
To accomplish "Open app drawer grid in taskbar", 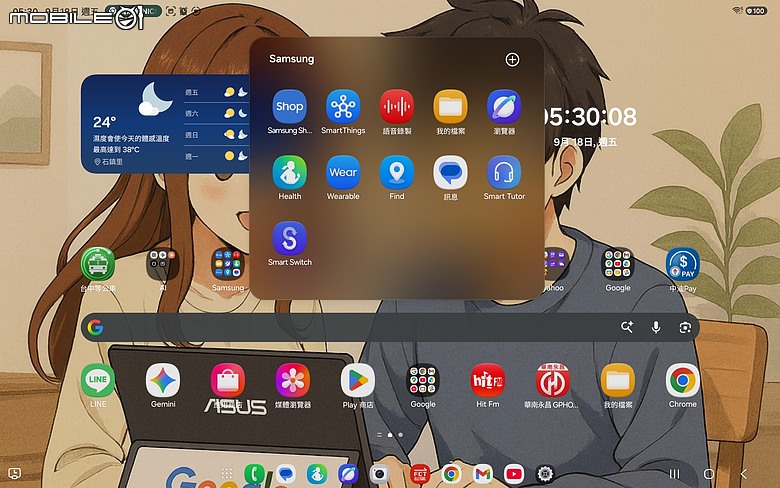I will tap(227, 474).
